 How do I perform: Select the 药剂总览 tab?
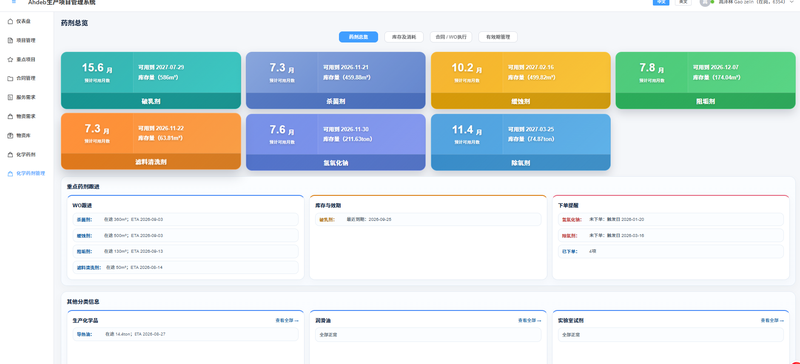(358, 37)
